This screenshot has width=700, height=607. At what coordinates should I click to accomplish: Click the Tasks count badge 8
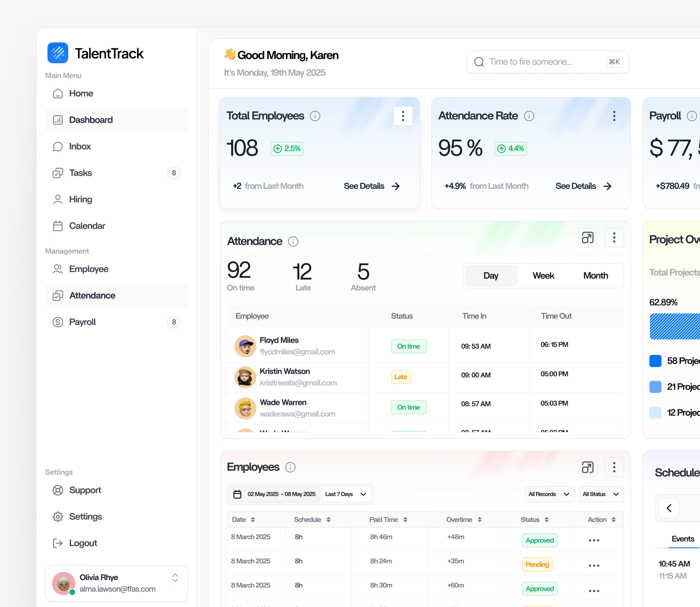(x=174, y=173)
